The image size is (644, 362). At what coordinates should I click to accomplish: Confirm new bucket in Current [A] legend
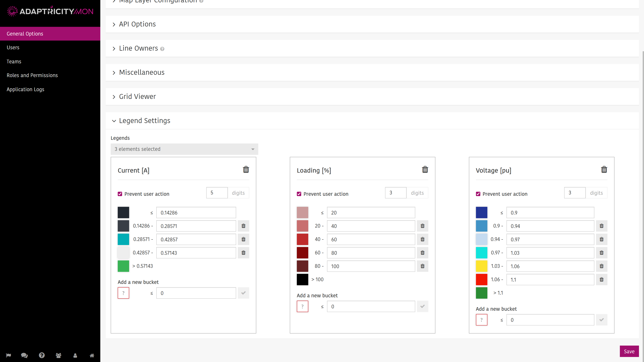click(244, 293)
